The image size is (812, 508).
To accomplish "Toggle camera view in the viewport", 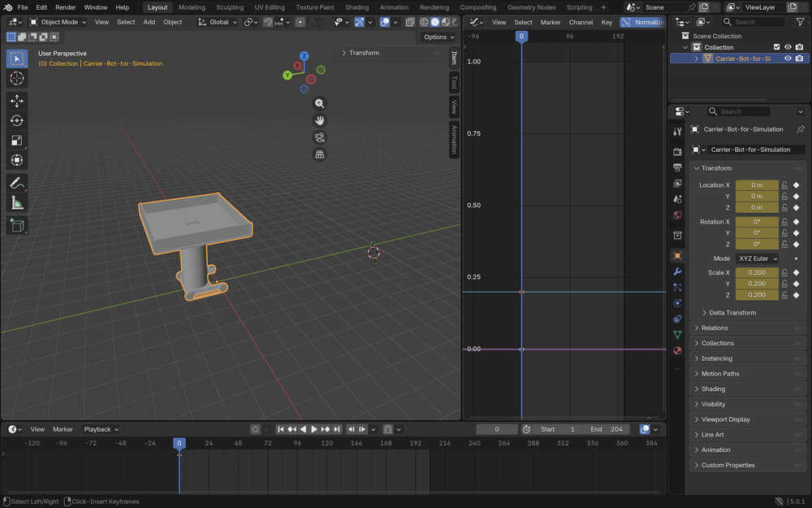I will [320, 137].
